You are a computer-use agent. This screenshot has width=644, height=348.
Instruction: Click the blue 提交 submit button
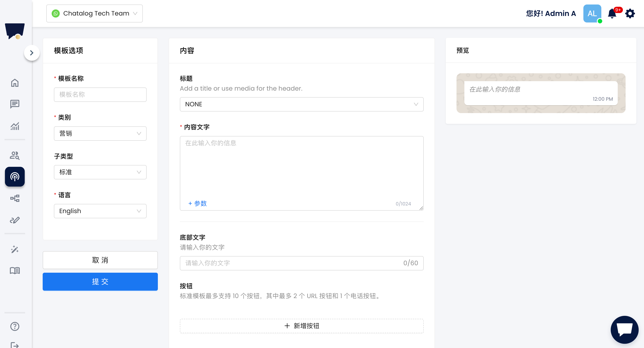[100, 282]
